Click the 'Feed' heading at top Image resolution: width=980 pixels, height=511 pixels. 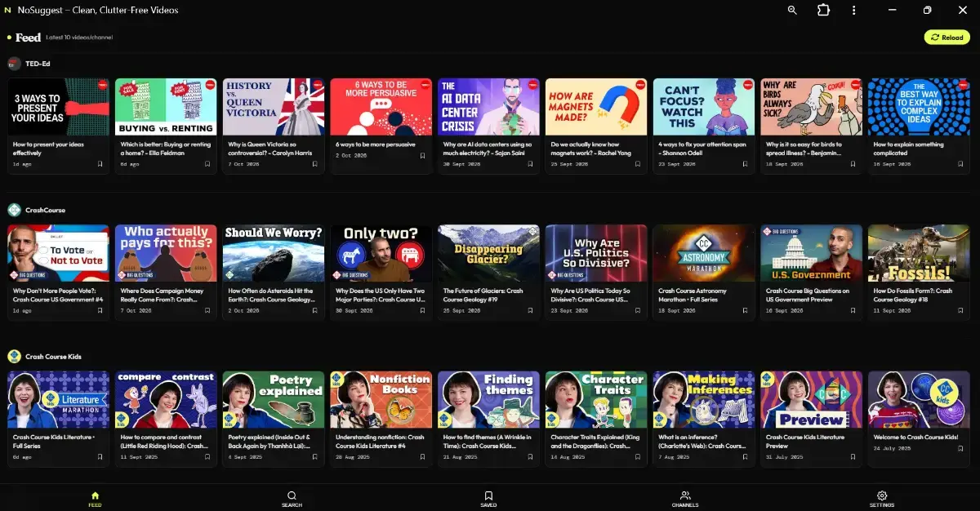[28, 38]
